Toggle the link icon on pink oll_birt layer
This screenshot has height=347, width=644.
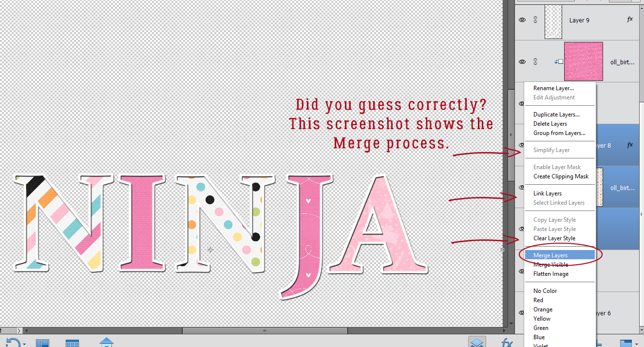(535, 62)
